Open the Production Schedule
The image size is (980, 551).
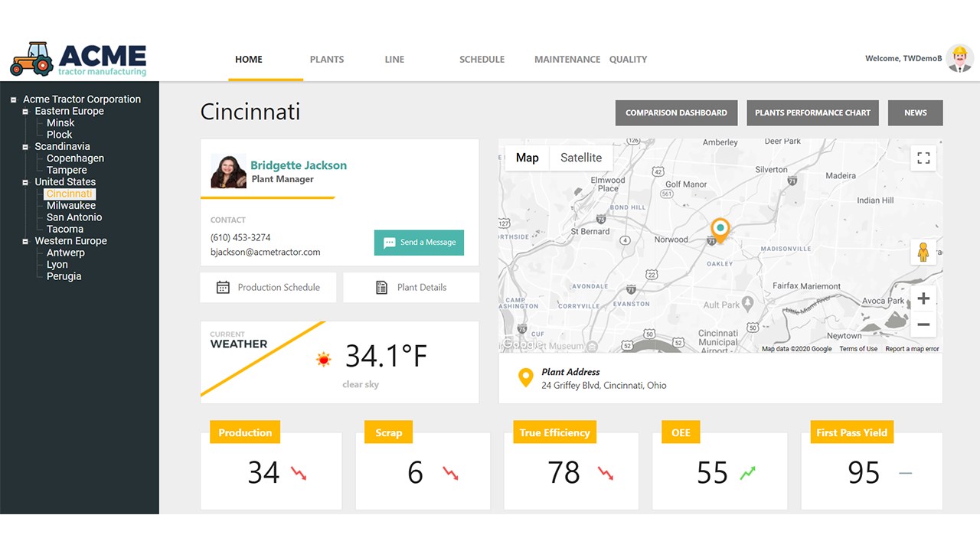tap(268, 287)
